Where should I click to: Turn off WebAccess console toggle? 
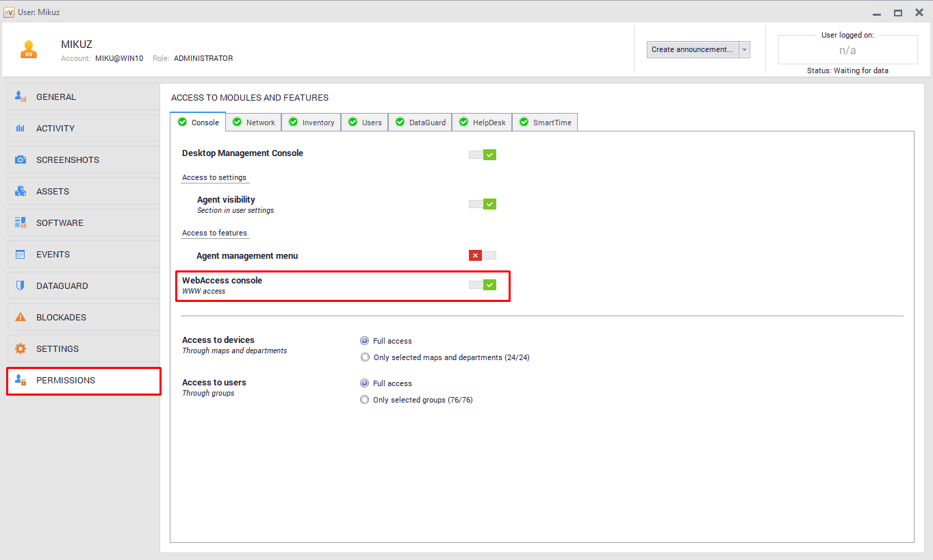(x=483, y=285)
